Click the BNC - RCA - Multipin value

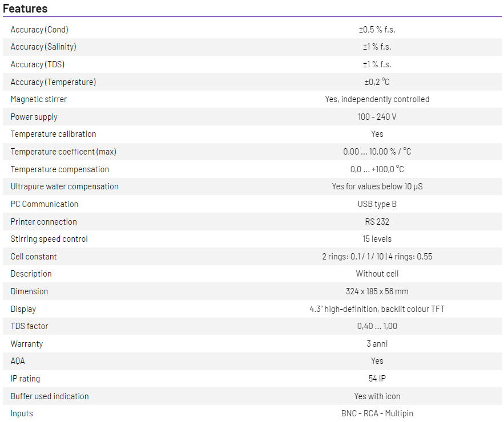pyautogui.click(x=377, y=413)
